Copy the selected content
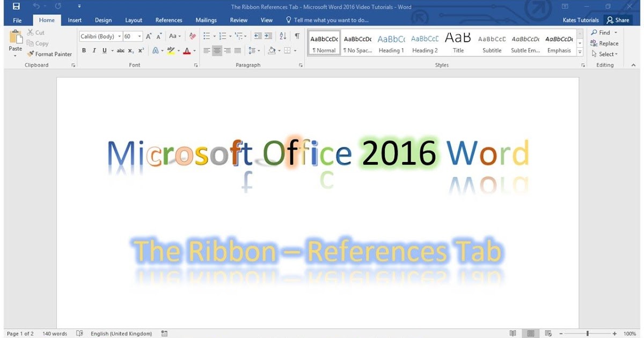This screenshot has width=644, height=338. [x=38, y=43]
